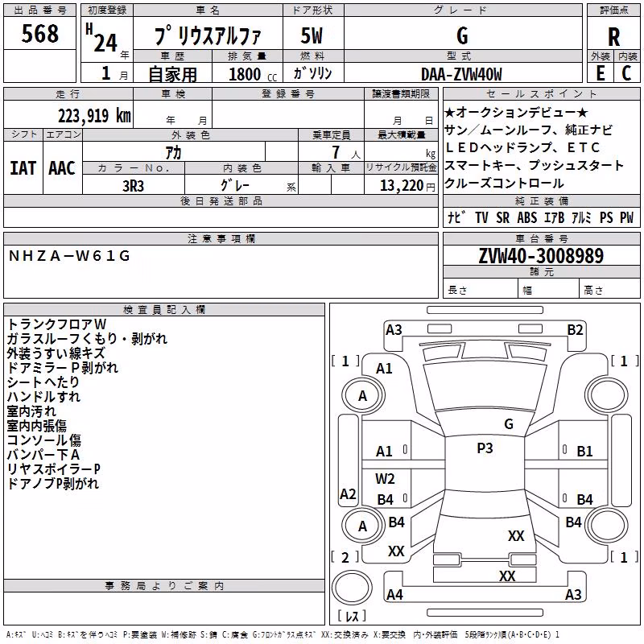Select the セールスポイント section header
The image size is (644, 644).
point(541,93)
